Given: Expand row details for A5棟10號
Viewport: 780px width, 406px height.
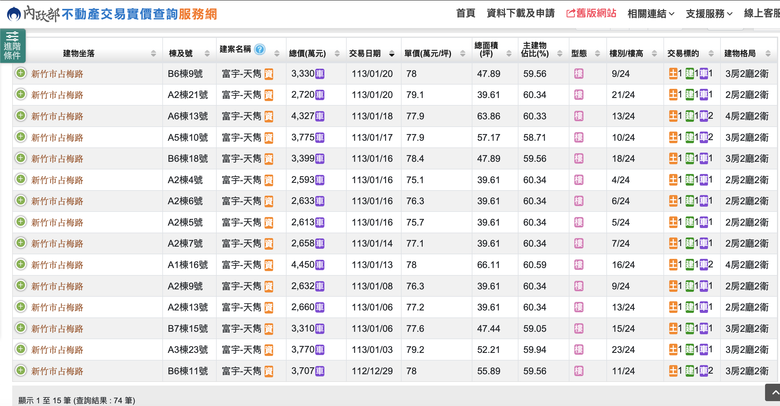Looking at the screenshot, I should click(20, 137).
